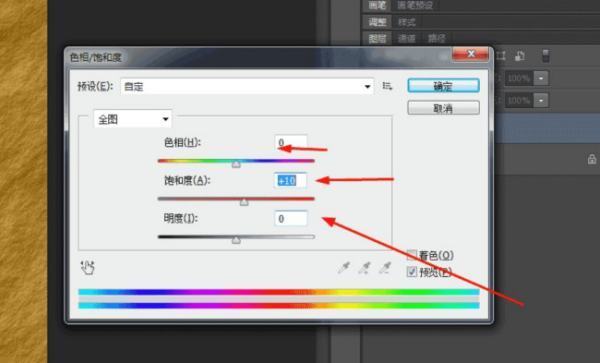600x363 pixels.
Task: Switch to the 画笔 tab in the panel
Action: point(377,5)
